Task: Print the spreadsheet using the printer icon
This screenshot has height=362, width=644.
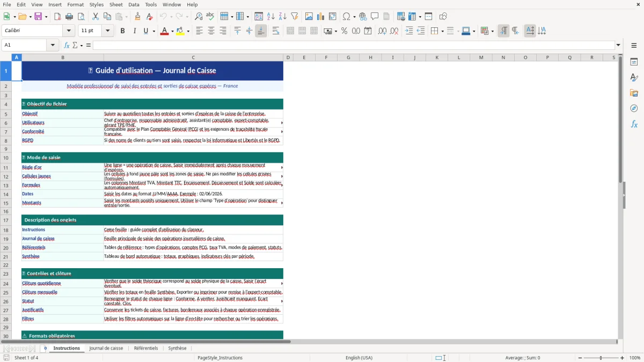Action: (69, 17)
